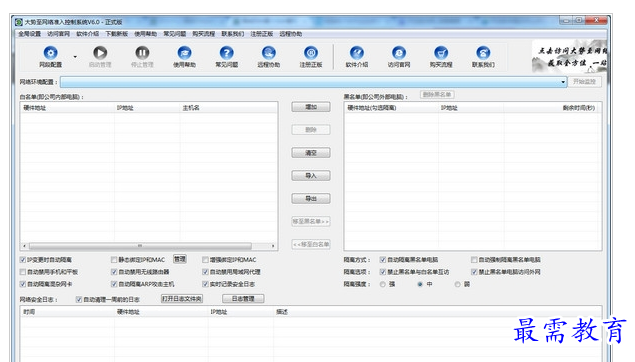Click the 导入 button

pyautogui.click(x=311, y=175)
